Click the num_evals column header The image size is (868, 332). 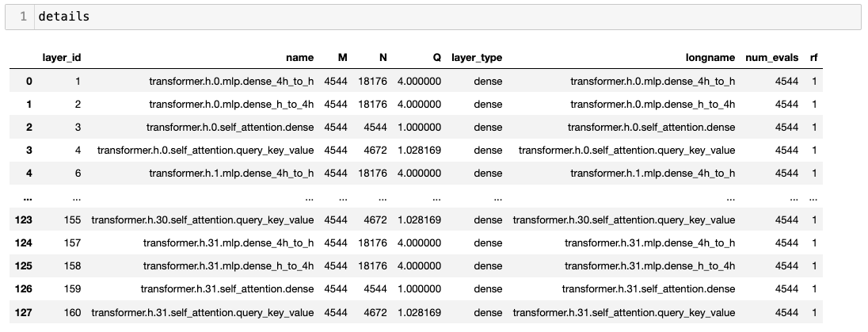(x=771, y=58)
